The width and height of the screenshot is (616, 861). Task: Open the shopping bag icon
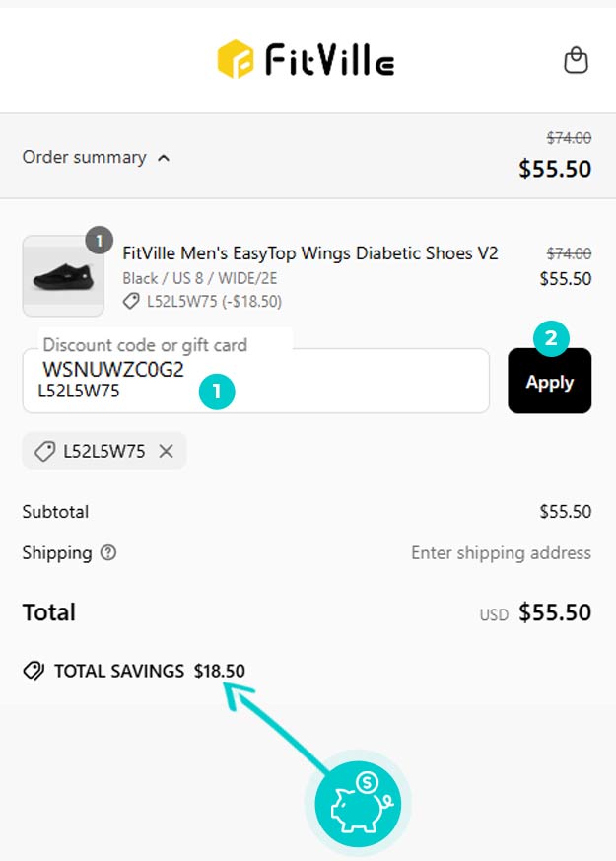click(576, 61)
